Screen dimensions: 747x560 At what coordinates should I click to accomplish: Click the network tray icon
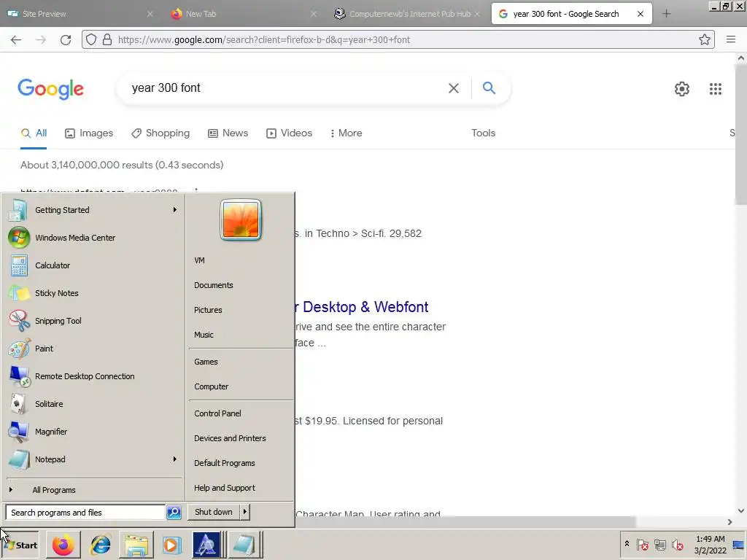659,545
